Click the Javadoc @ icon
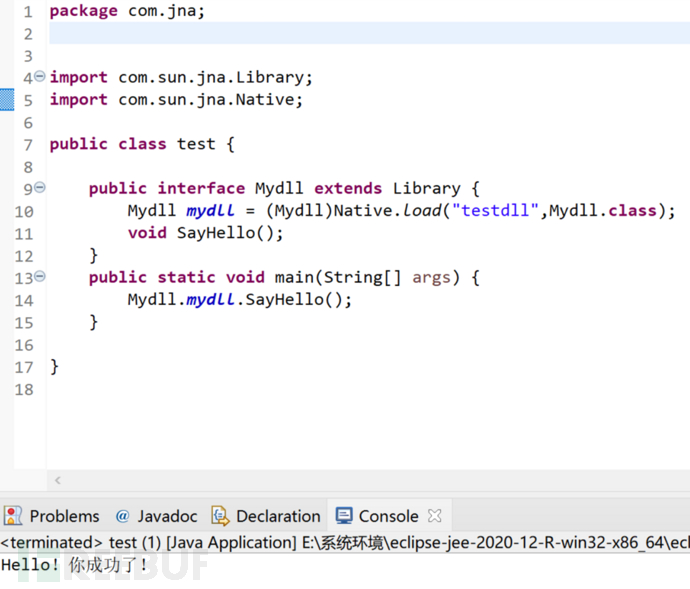 pos(122,516)
